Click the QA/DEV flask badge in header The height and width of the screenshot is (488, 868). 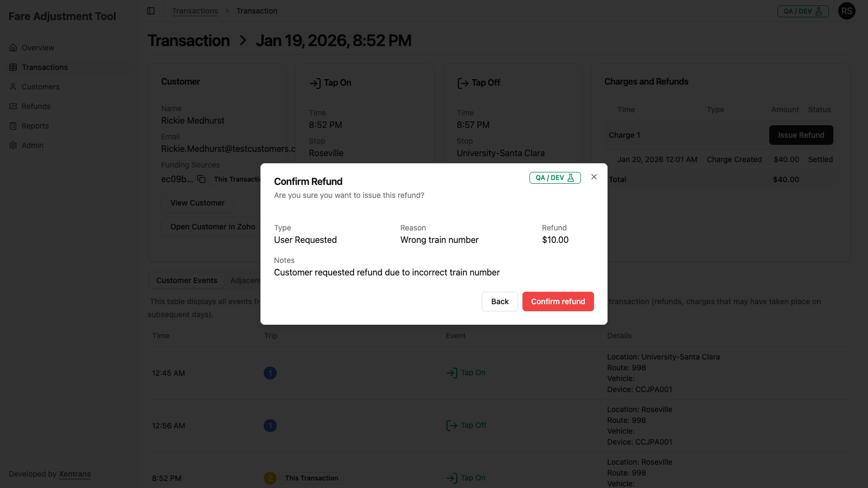(x=803, y=11)
